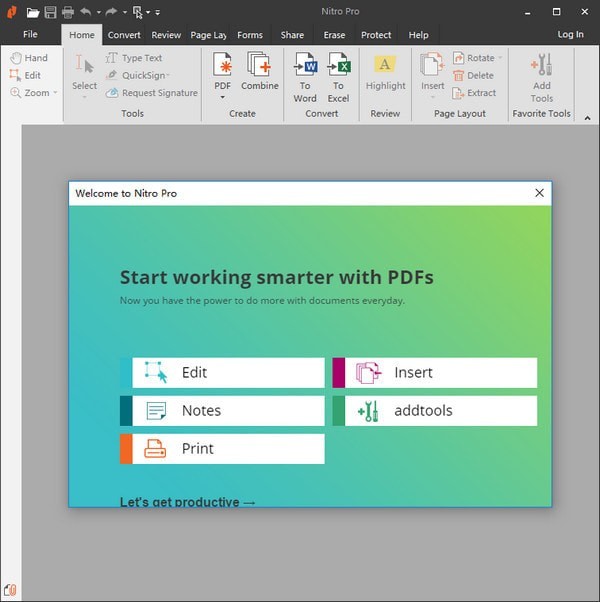Click the Save icon in title bar
Screen dimensions: 600x602
coord(50,12)
